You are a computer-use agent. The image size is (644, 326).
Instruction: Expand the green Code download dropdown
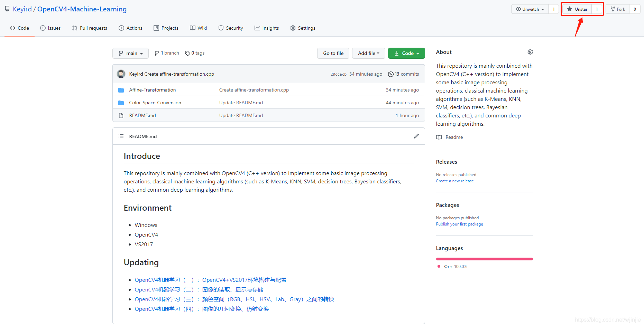406,53
